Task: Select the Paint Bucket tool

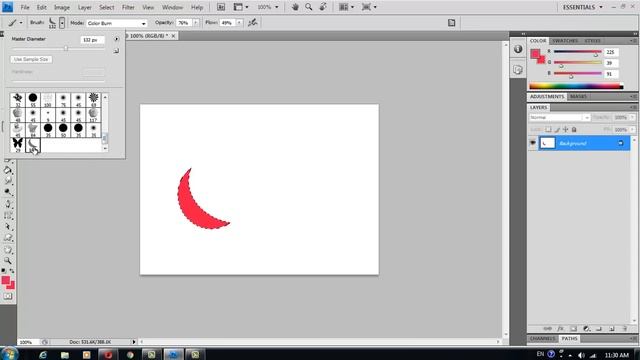Action: point(8,170)
